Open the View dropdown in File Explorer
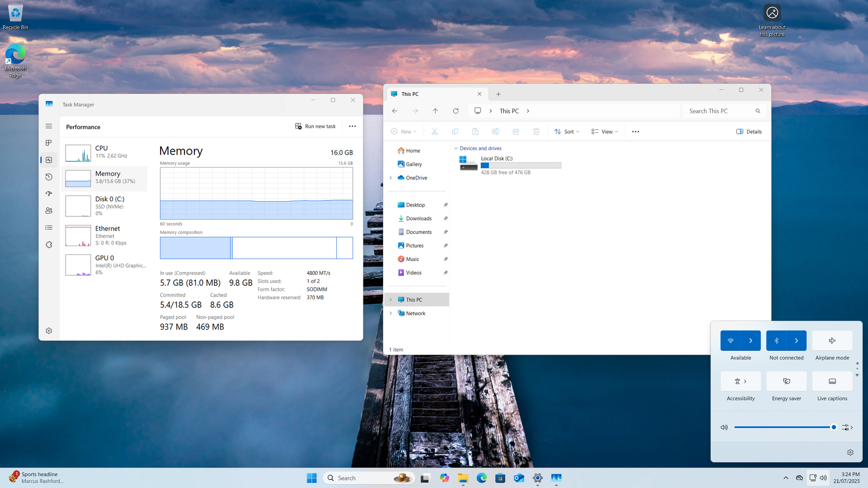Screen dimensions: 868x488 [604, 132]
